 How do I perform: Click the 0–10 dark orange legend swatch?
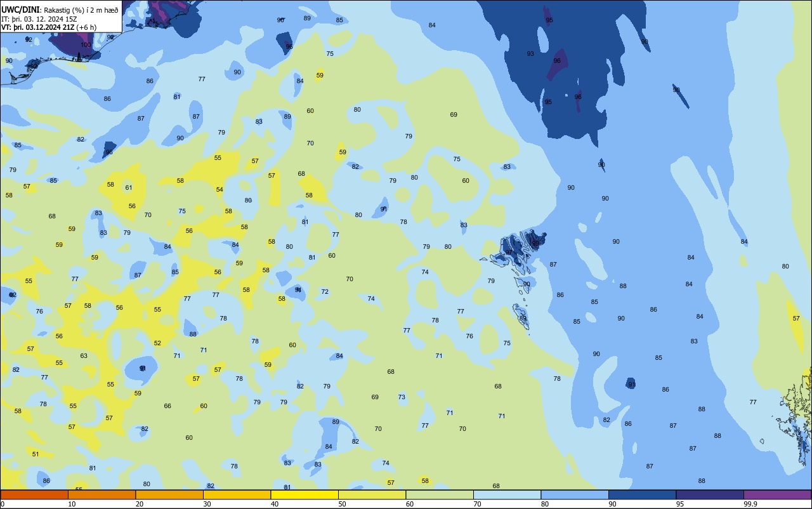pyautogui.click(x=34, y=494)
